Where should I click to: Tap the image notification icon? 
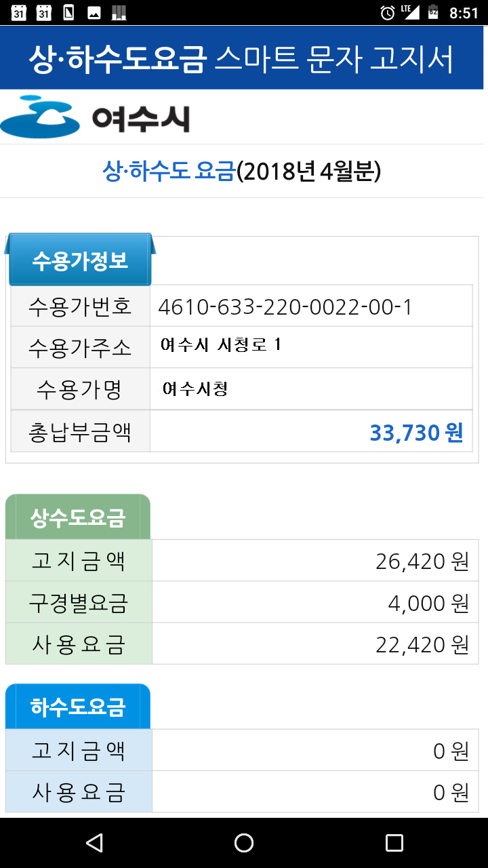point(94,13)
